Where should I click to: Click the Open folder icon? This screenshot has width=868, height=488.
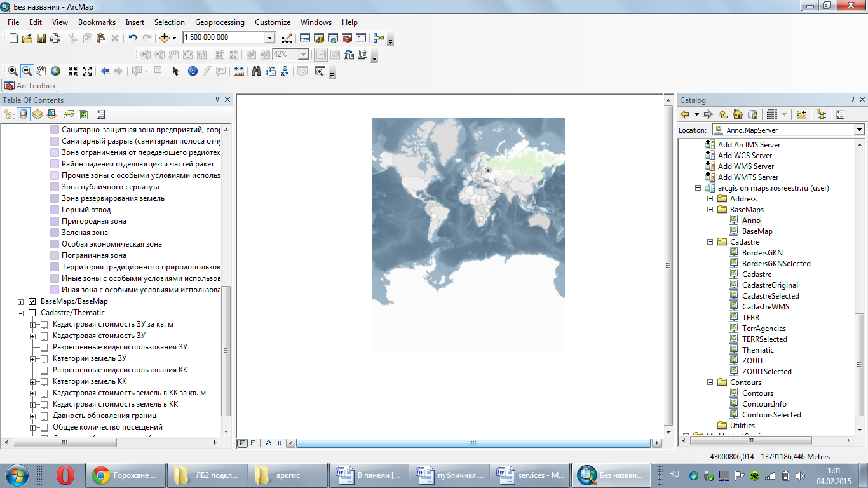tap(27, 38)
